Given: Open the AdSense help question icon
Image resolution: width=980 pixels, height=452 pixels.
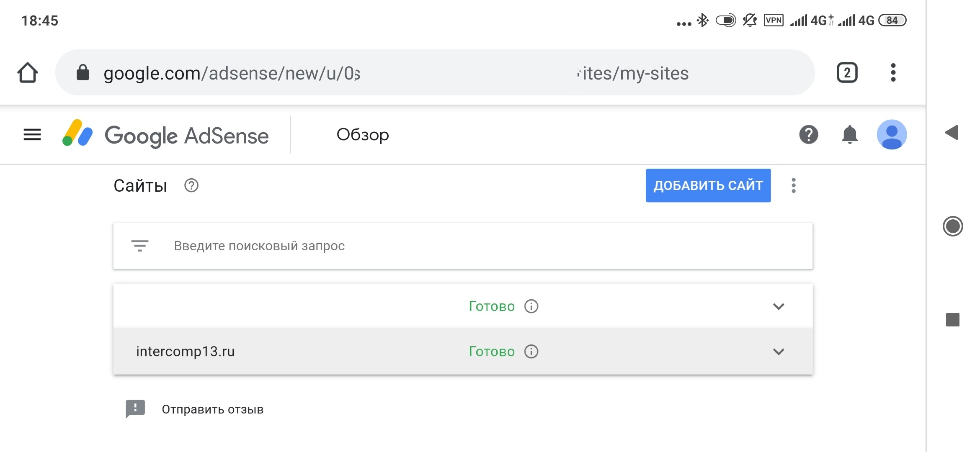Looking at the screenshot, I should point(808,135).
